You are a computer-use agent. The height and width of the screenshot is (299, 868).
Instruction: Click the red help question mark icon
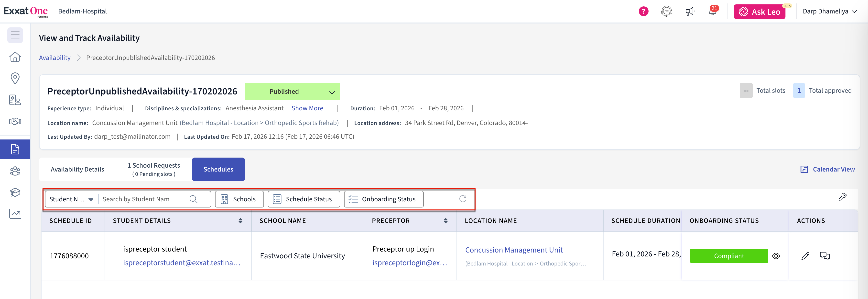[643, 11]
